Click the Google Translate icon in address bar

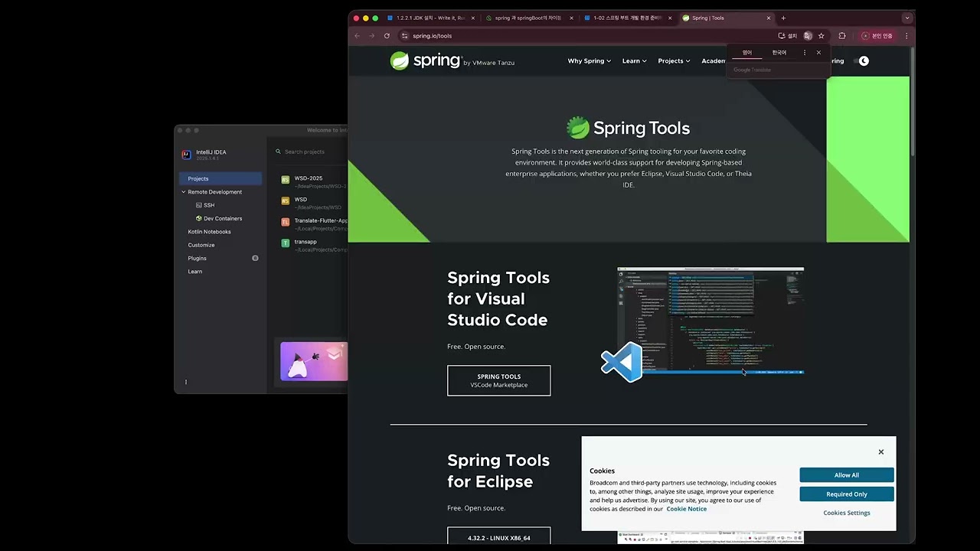[807, 36]
